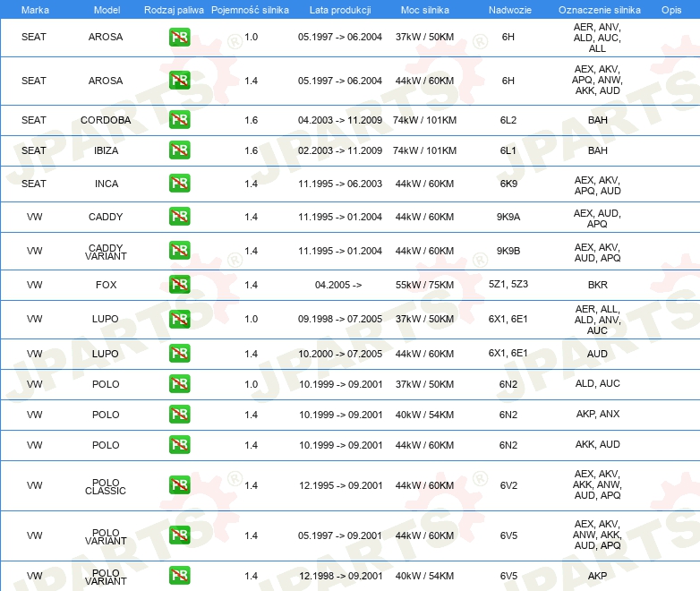This screenshot has width=700, height=591.
Task: Click the Lata produkcji column header
Action: pos(340,10)
